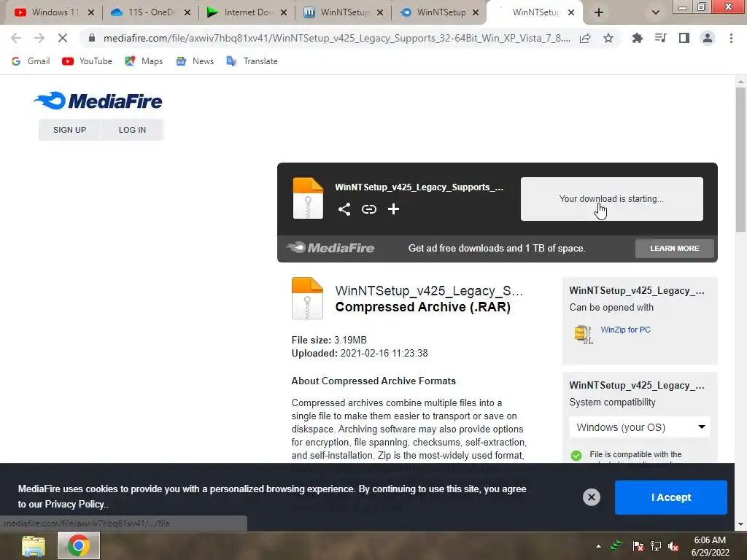This screenshot has width=747, height=560.
Task: Click the LEARN MORE button
Action: coord(674,248)
